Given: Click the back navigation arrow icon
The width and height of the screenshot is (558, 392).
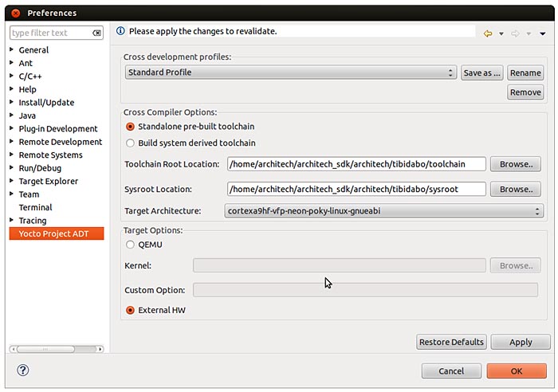Looking at the screenshot, I should (488, 33).
